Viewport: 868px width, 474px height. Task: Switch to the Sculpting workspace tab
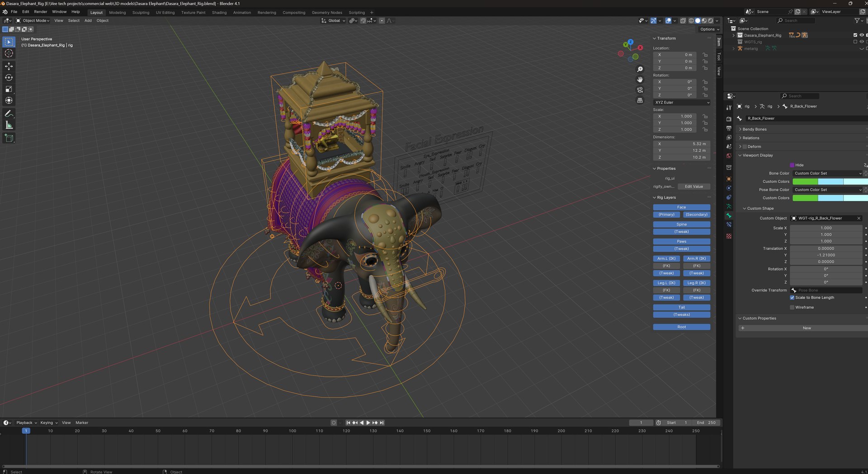141,13
